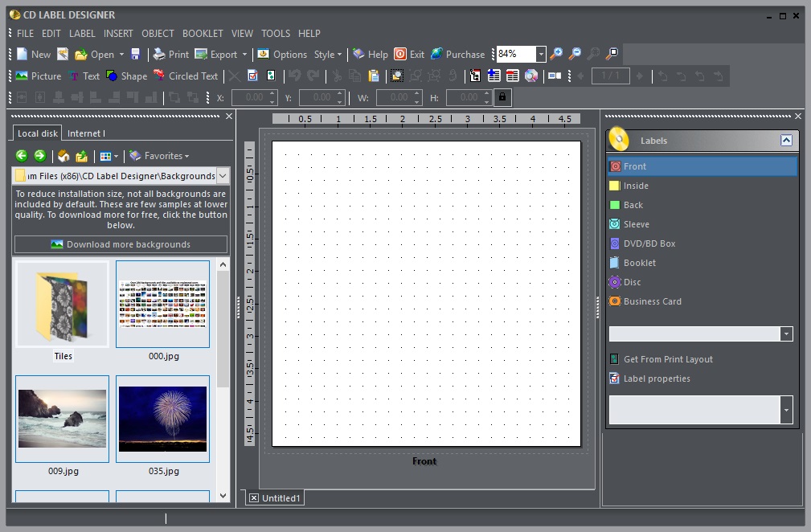Open the Style dropdown
The height and width of the screenshot is (532, 811).
coord(329,54)
